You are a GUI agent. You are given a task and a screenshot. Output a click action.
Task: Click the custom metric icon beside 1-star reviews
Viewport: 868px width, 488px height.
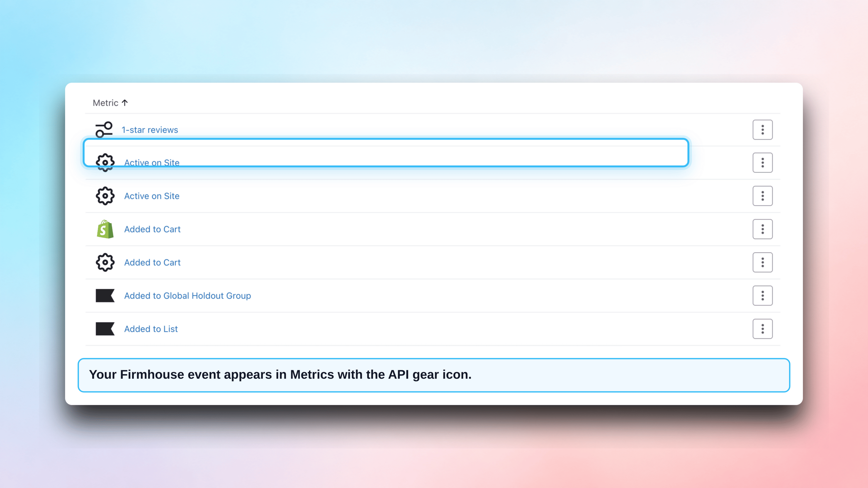(104, 130)
